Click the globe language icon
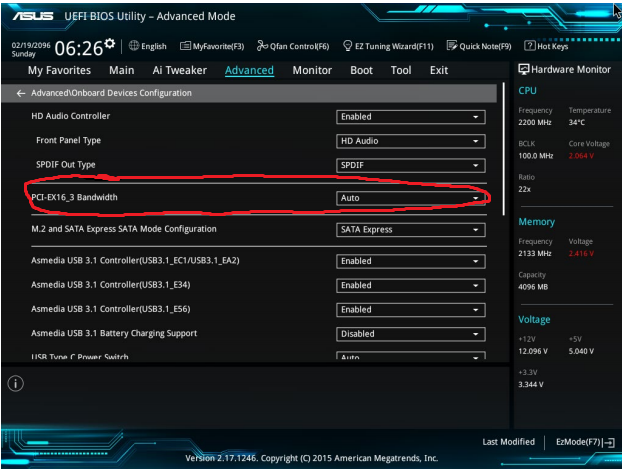 coord(134,46)
